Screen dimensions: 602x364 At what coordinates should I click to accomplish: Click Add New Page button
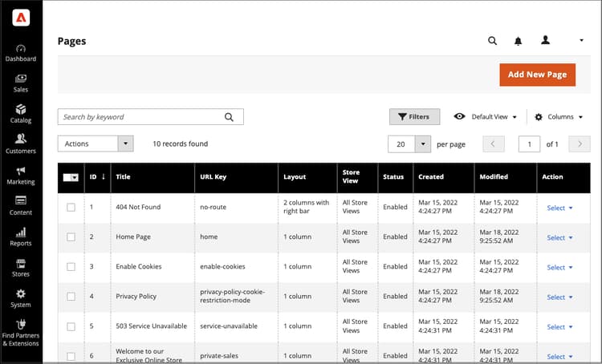tap(537, 75)
